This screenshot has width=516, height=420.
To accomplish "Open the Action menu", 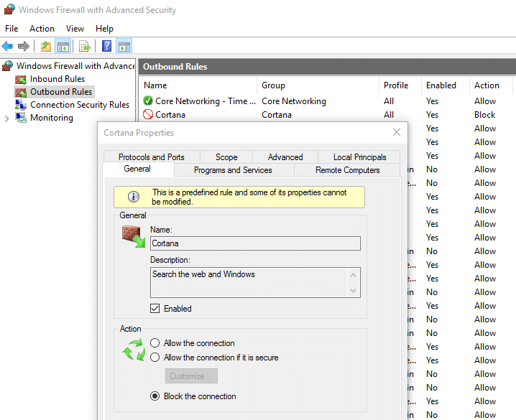I will click(x=42, y=29).
